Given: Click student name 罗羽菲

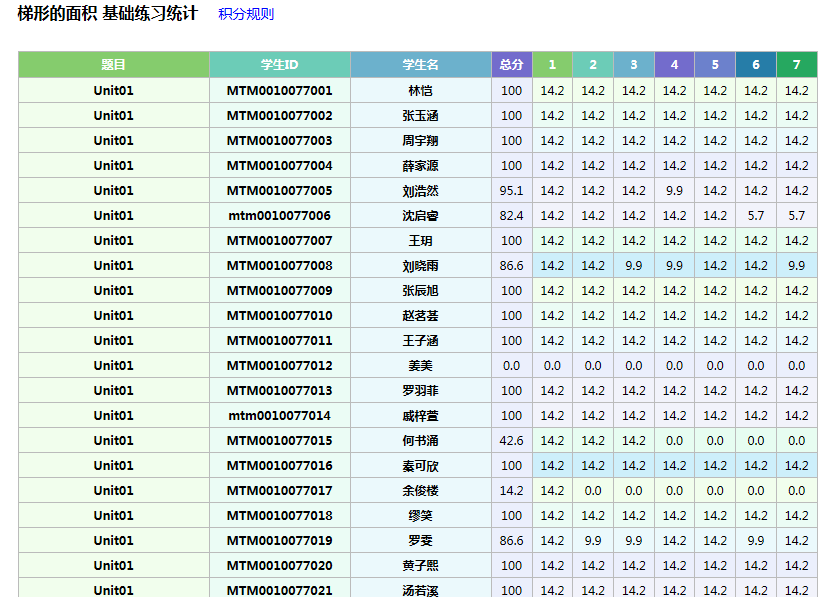Looking at the screenshot, I should pos(420,390).
